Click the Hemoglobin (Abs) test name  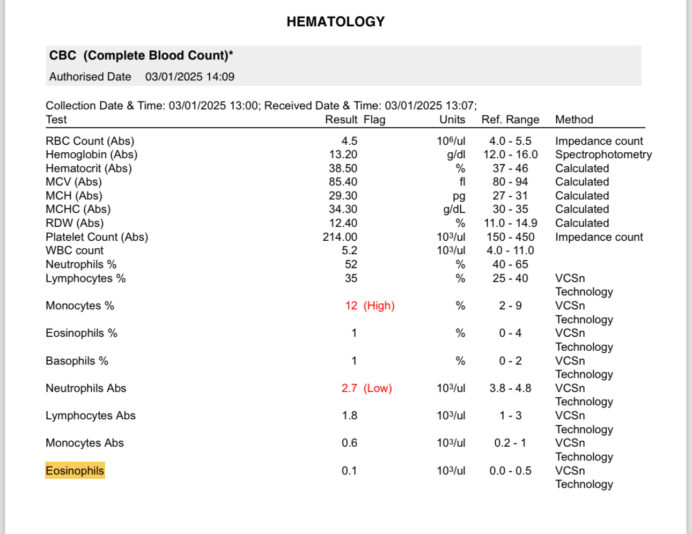(x=92, y=155)
